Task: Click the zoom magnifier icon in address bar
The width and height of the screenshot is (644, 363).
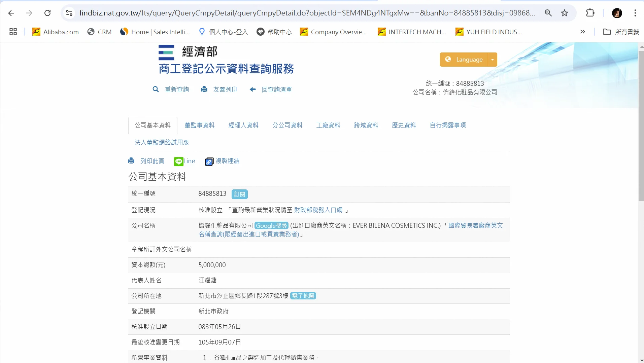Action: click(x=548, y=13)
